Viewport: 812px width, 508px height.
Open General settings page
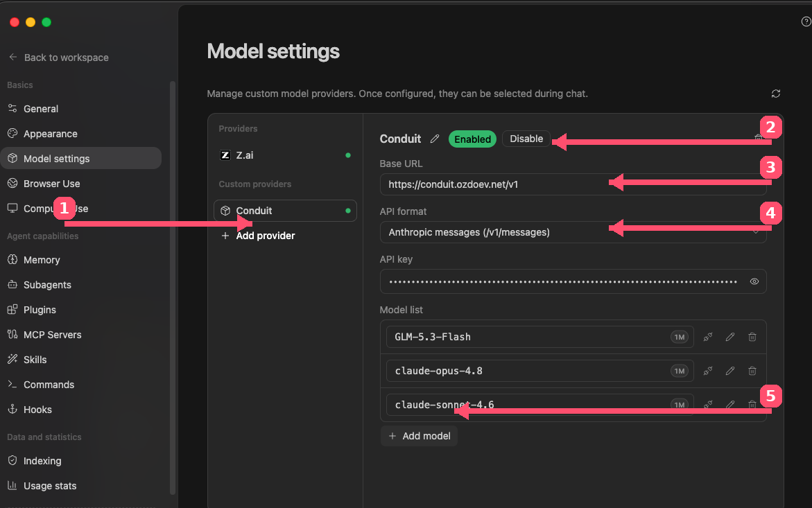[x=81, y=109]
